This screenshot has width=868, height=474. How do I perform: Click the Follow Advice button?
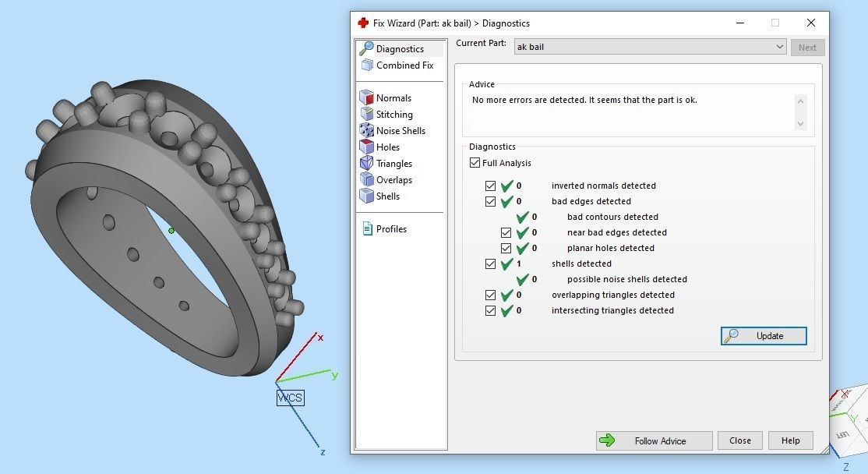pos(655,440)
